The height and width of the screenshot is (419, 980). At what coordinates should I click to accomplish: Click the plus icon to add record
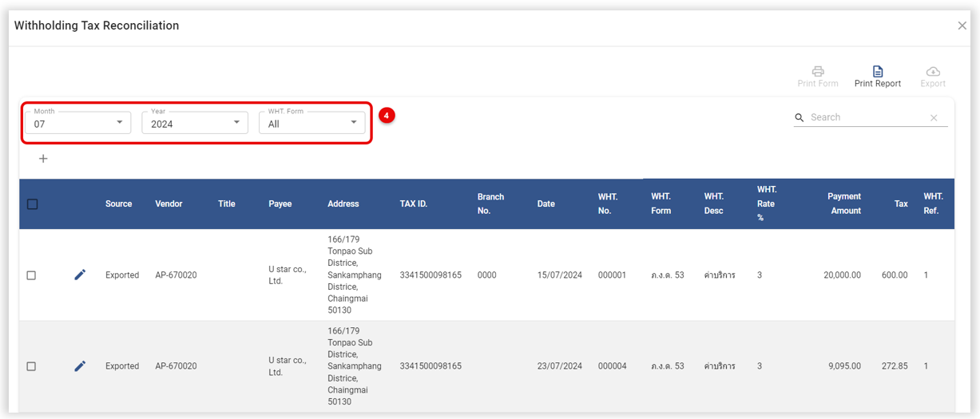(x=43, y=159)
